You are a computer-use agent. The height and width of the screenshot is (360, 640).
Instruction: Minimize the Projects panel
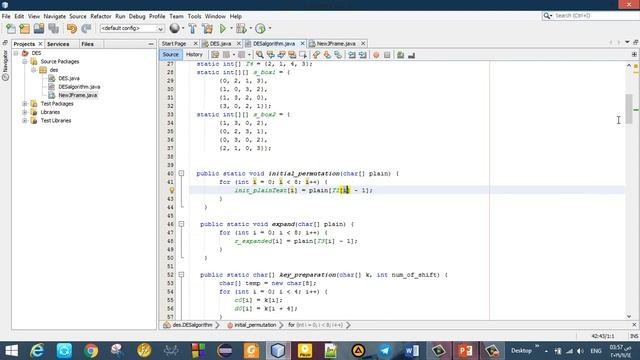151,44
